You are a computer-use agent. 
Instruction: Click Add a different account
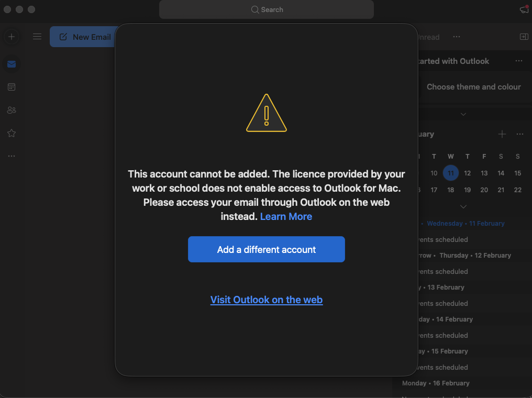pos(267,249)
